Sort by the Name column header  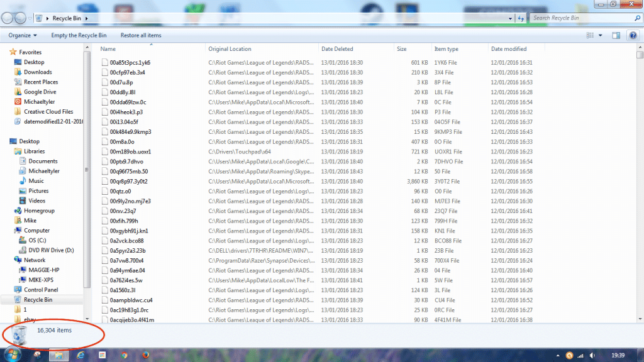point(108,49)
